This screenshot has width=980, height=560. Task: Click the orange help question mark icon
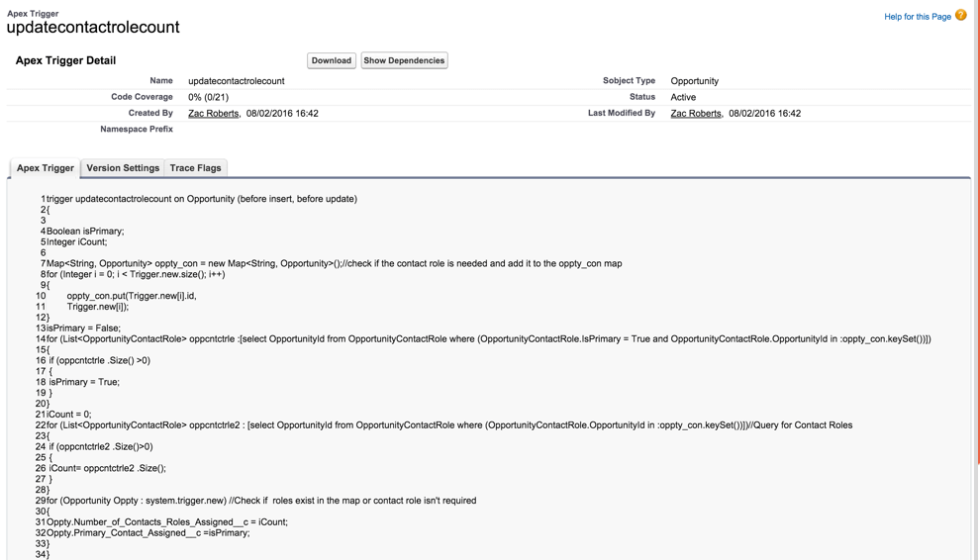click(x=960, y=15)
